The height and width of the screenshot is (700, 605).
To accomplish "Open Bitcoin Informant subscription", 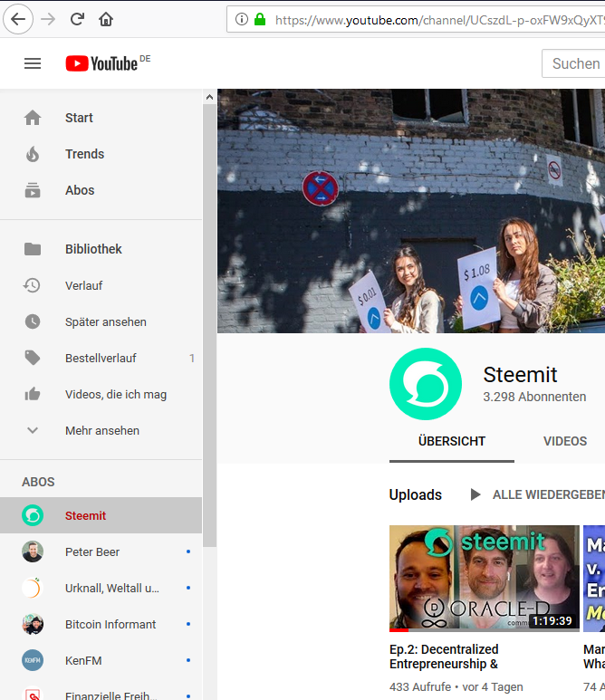I will [x=101, y=624].
